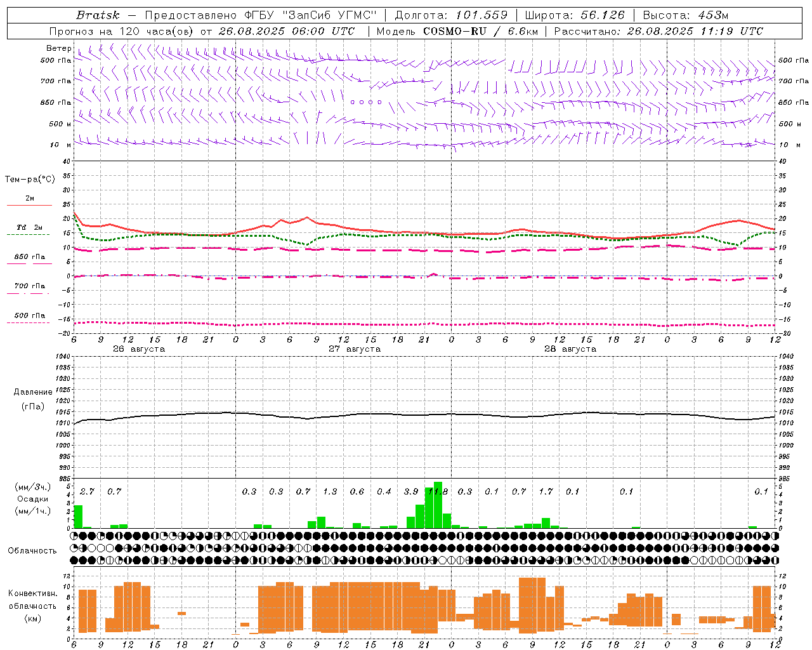Click the four calm-wind circles at 850 гПа
Screen dimensions: 812x650
click(366, 102)
